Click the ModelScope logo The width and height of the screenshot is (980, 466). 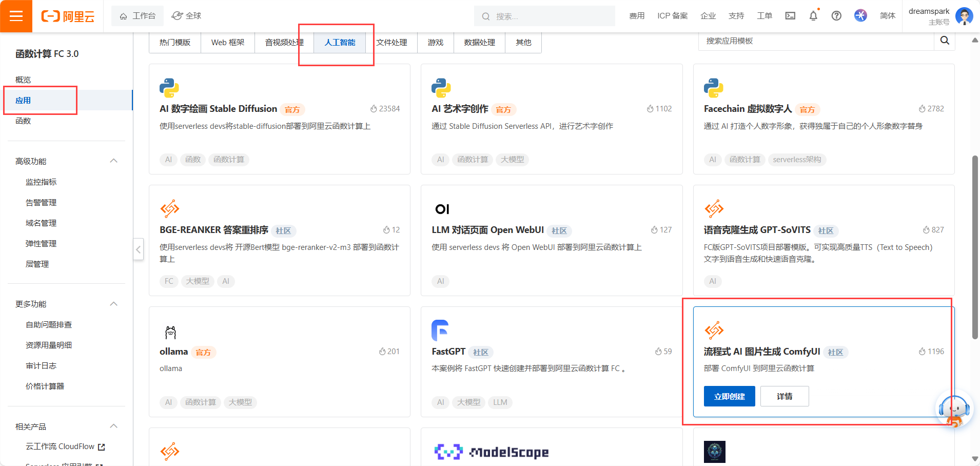click(491, 452)
